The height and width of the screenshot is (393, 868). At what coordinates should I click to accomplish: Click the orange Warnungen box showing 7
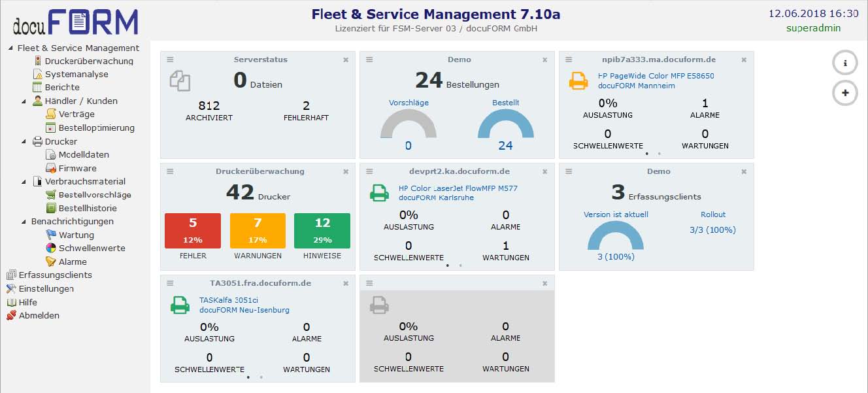258,230
